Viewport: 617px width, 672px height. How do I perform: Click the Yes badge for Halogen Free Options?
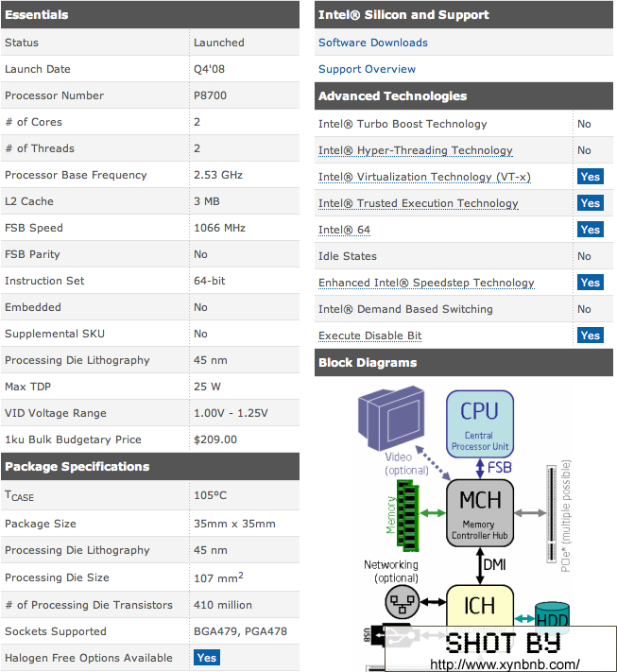[x=207, y=658]
